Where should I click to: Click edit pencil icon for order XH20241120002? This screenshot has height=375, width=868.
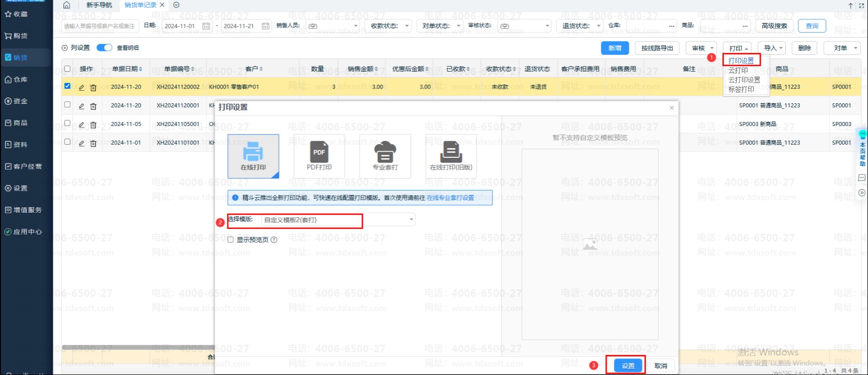pyautogui.click(x=82, y=87)
